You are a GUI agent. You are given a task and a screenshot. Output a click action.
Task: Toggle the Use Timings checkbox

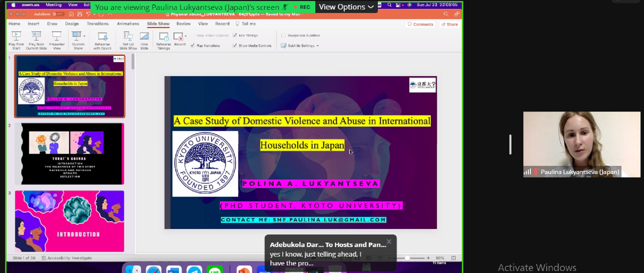[x=235, y=35]
